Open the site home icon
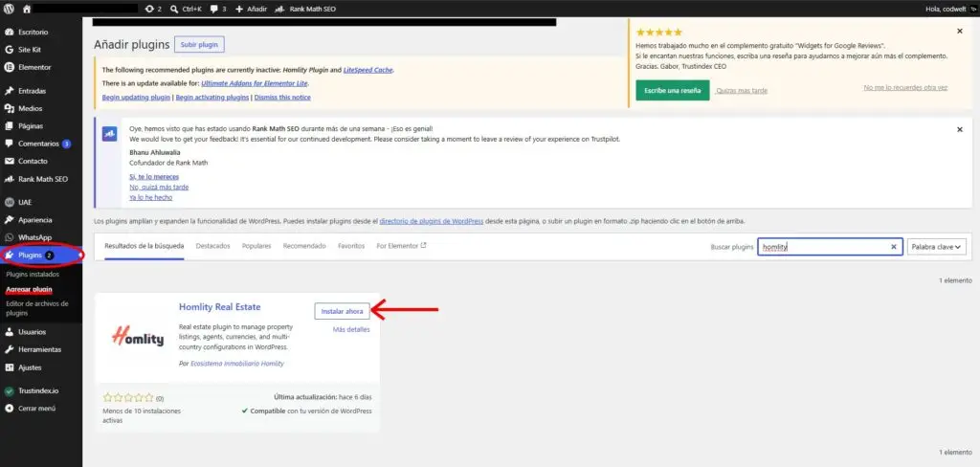 click(26, 9)
